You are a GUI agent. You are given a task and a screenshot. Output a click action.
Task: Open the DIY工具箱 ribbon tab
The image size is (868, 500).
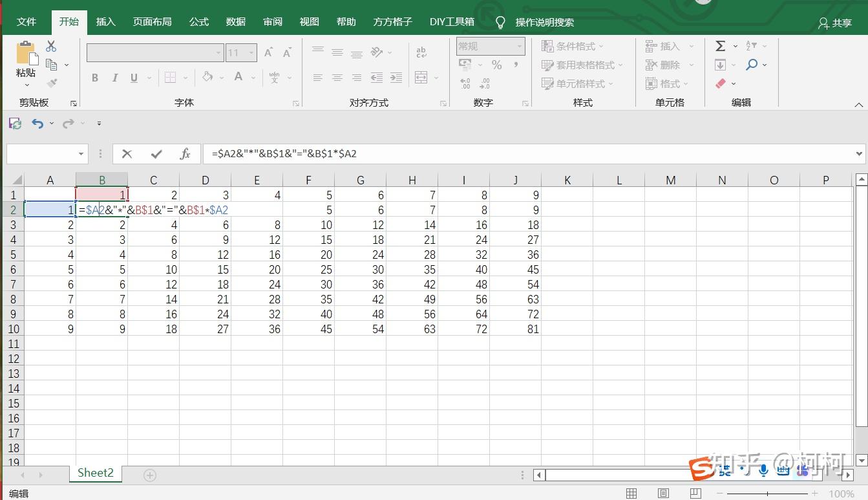coord(452,21)
